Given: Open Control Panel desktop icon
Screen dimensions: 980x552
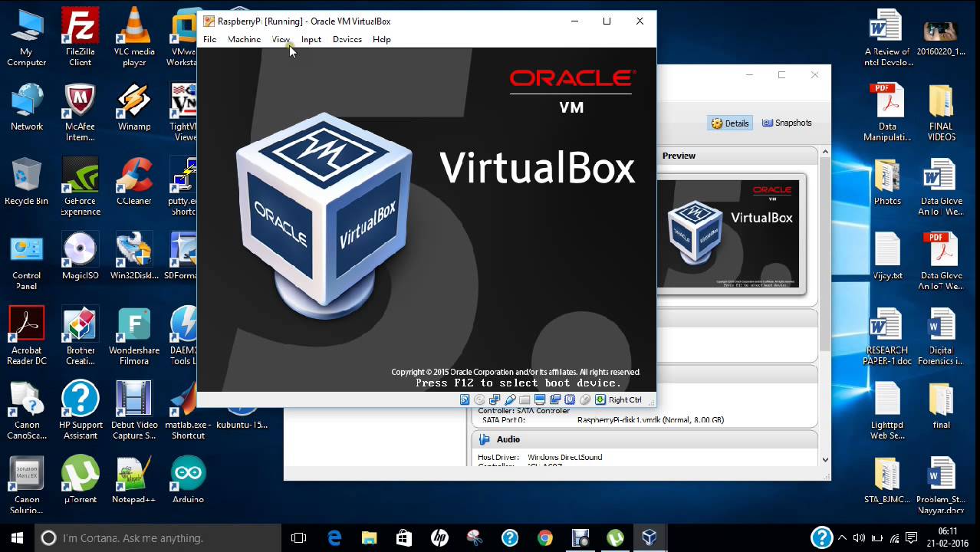Looking at the screenshot, I should [x=27, y=262].
